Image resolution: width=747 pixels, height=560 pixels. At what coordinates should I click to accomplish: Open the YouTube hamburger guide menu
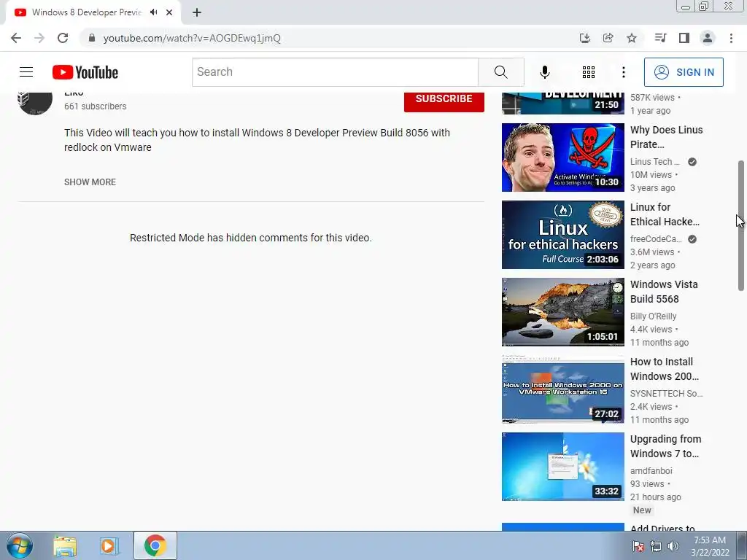point(26,72)
